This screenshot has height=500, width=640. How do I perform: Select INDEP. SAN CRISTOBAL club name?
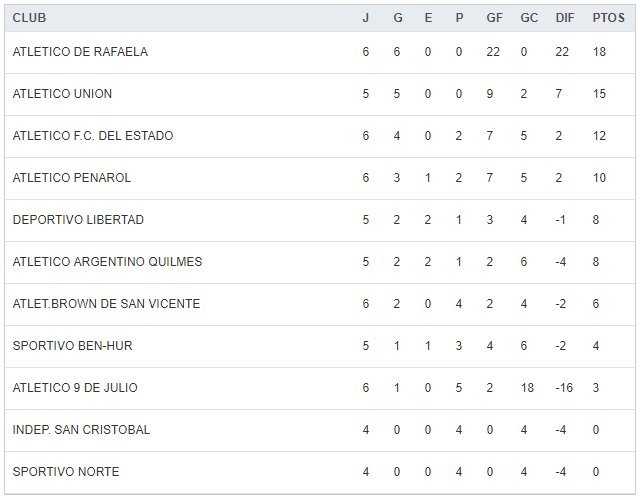(x=81, y=430)
